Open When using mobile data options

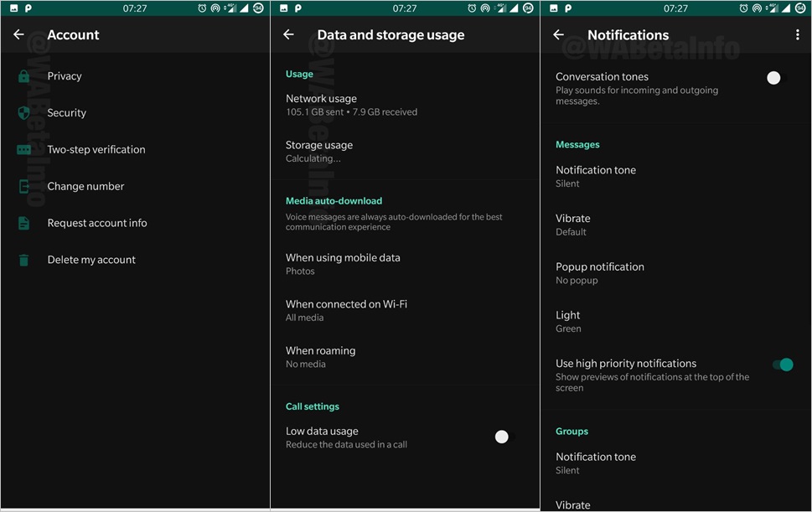[343, 264]
